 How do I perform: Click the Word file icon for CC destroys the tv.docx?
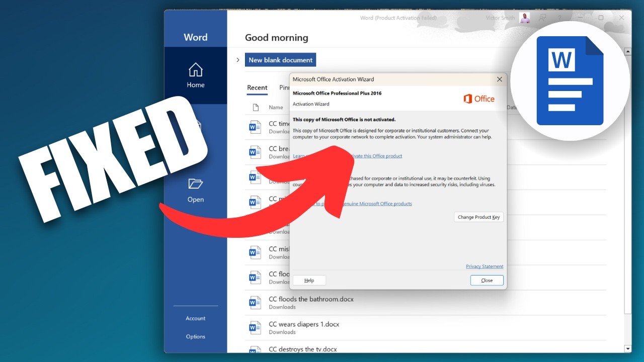(x=255, y=349)
